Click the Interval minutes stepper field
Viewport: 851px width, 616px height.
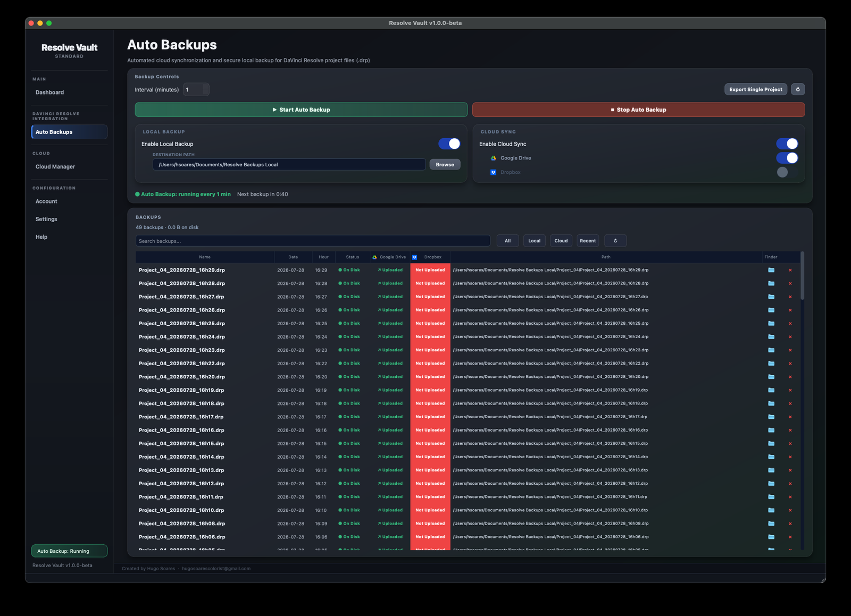point(196,89)
